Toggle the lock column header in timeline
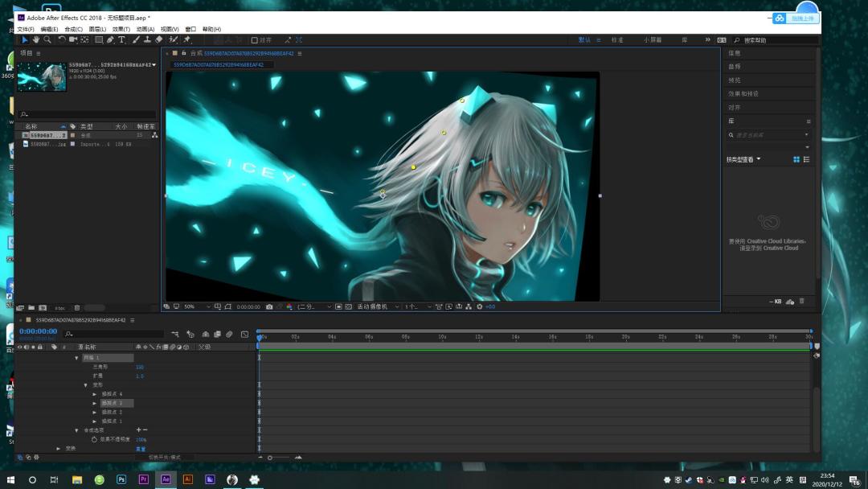 point(40,347)
